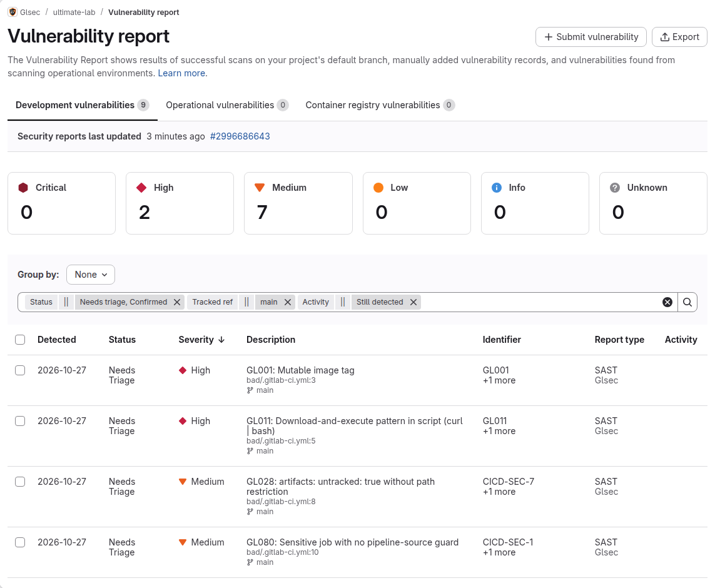Click the Severity sort arrow icon
Viewport: 715px width, 588px height.
coord(221,340)
